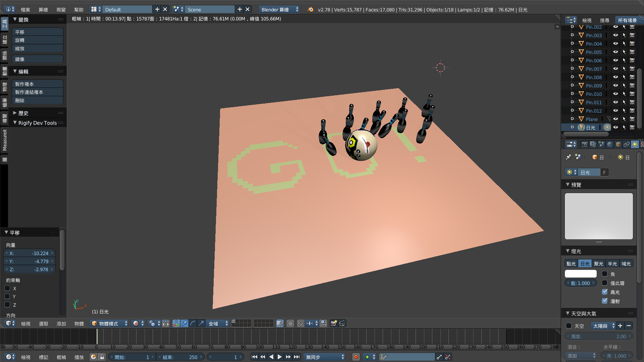The height and width of the screenshot is (362, 644).
Task: Select the rotate manipulator arc icon
Action: (x=193, y=324)
